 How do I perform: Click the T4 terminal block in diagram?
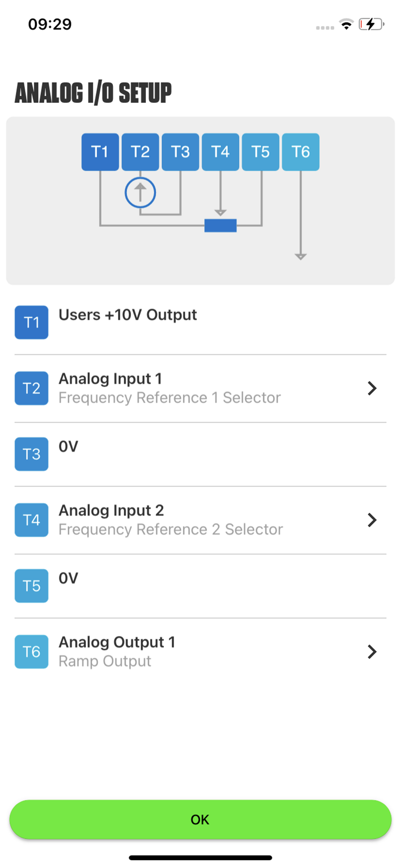click(220, 152)
